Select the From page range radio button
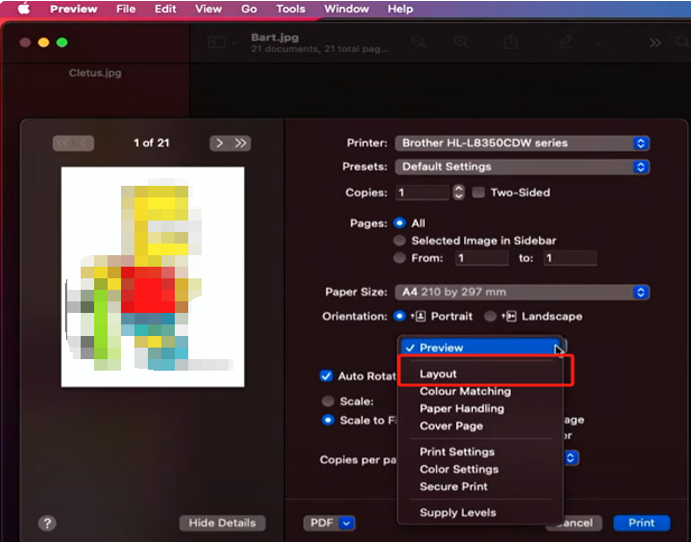The width and height of the screenshot is (691, 542). [x=400, y=258]
